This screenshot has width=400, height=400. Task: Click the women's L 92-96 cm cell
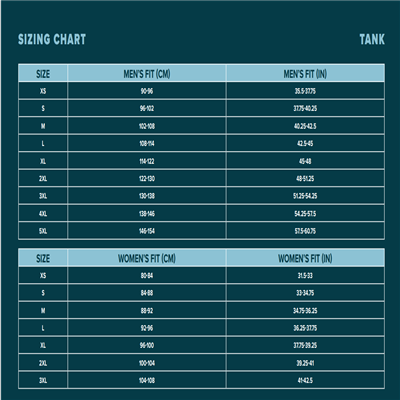[x=147, y=328]
